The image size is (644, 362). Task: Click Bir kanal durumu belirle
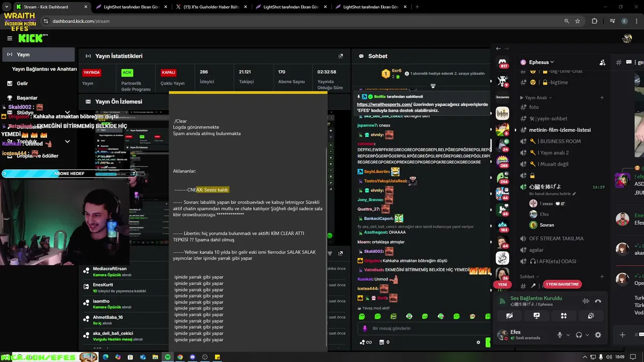pos(552,194)
